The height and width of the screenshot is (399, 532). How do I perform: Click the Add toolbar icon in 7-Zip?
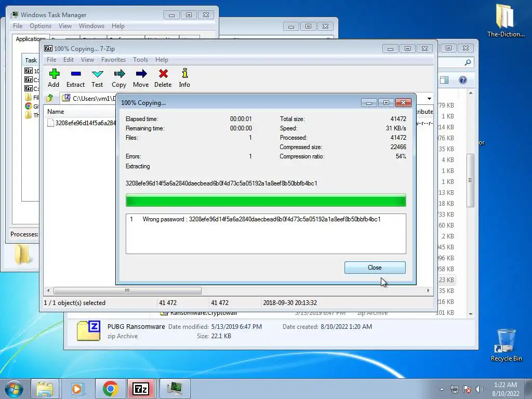(x=54, y=78)
